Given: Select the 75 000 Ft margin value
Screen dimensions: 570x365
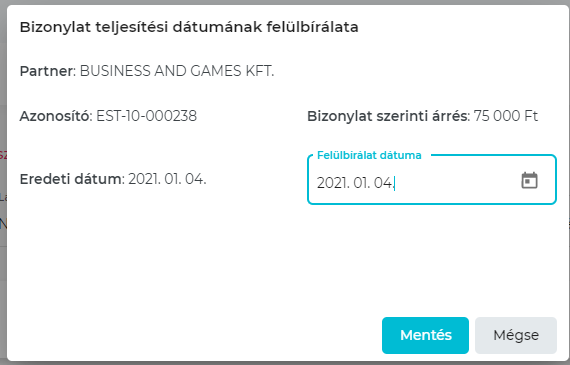Looking at the screenshot, I should [506, 116].
